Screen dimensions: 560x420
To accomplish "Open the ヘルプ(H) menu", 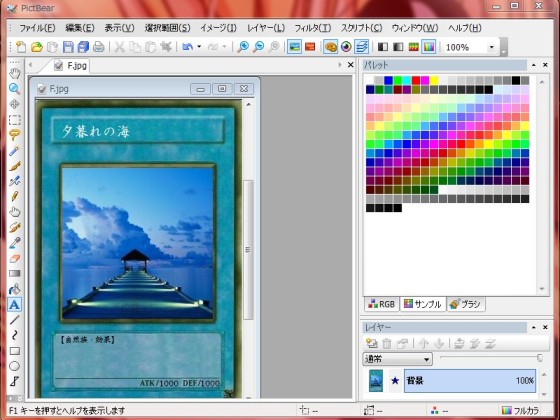I will (465, 28).
